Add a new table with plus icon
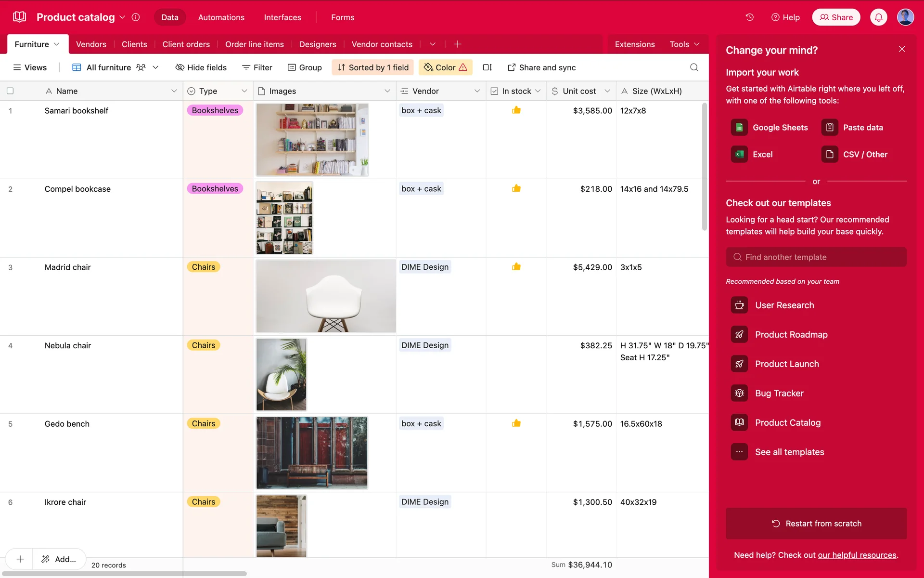924x578 pixels. click(x=457, y=44)
